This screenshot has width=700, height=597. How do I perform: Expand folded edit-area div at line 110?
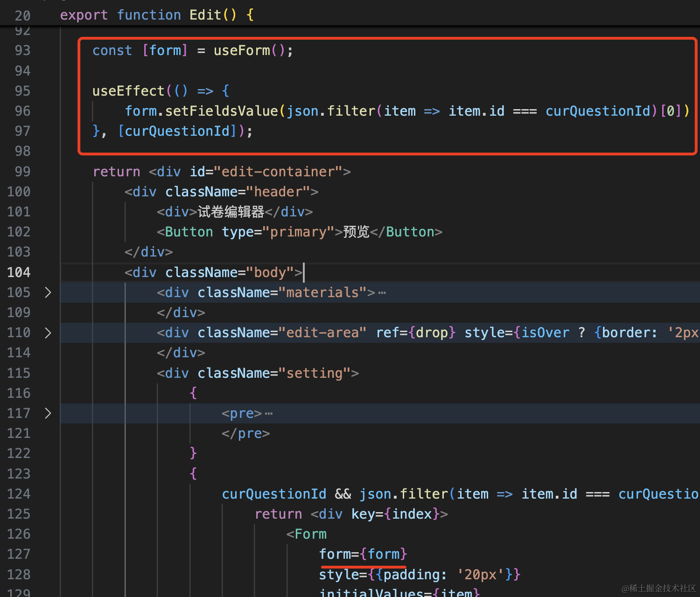tap(48, 333)
